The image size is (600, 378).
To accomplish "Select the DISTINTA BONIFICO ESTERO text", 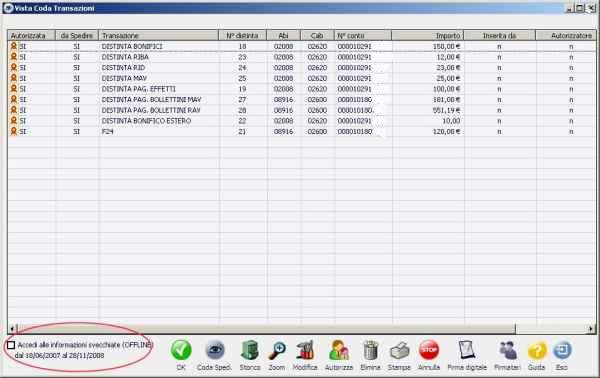I will (x=146, y=121).
